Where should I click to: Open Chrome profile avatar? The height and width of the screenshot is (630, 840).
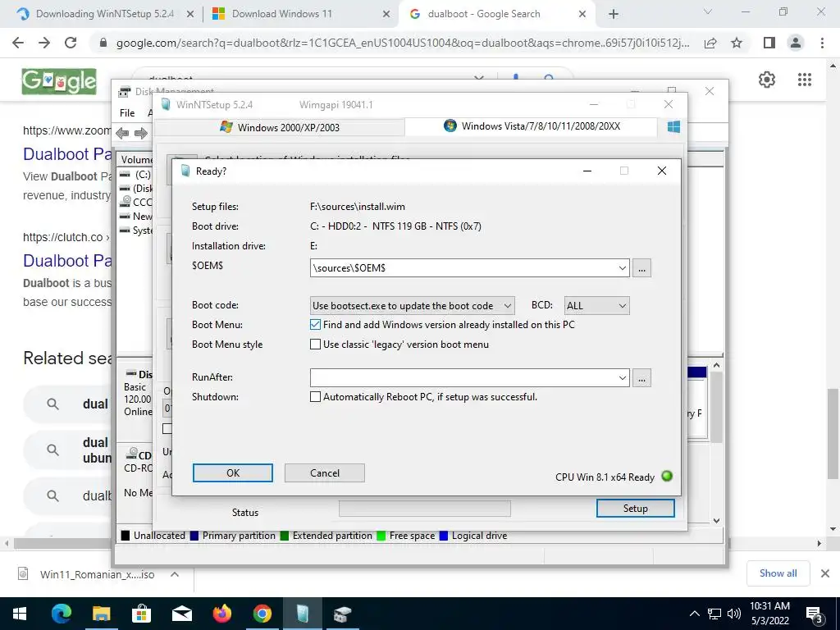[796, 43]
